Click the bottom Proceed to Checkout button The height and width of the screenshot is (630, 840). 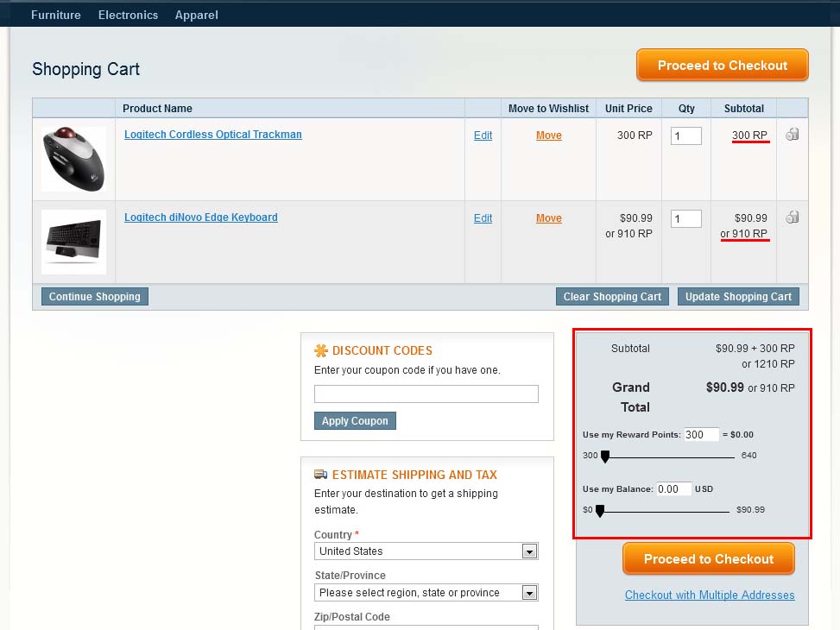[x=708, y=558]
